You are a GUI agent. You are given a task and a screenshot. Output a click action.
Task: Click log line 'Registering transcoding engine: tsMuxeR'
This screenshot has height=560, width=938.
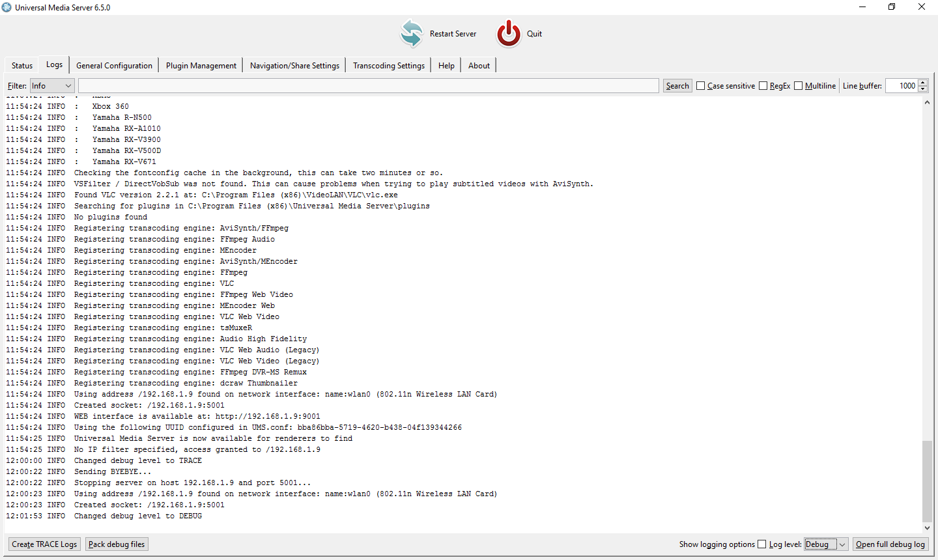tap(163, 328)
